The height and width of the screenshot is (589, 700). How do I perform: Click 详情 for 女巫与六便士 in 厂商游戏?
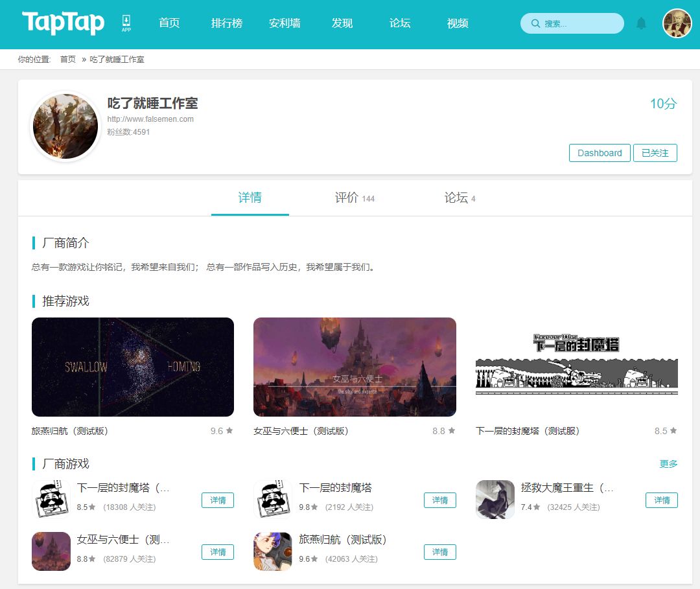tap(218, 552)
